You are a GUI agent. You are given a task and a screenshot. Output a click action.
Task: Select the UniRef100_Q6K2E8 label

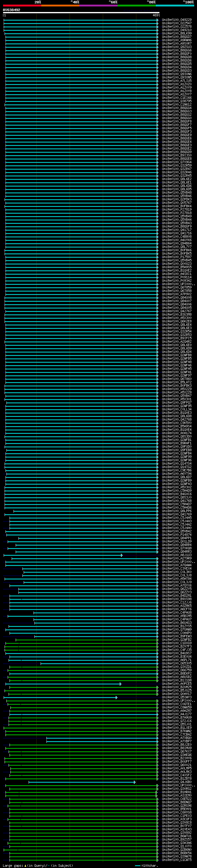click(177, 321)
